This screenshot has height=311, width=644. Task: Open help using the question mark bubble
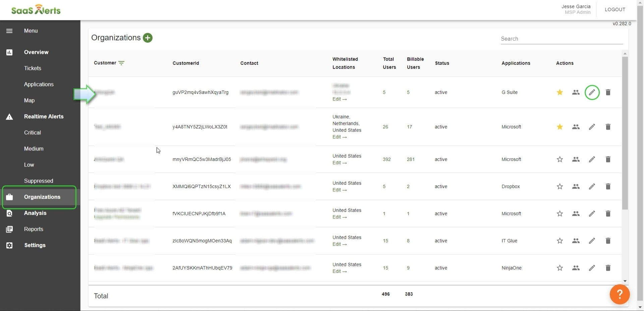[x=620, y=294]
